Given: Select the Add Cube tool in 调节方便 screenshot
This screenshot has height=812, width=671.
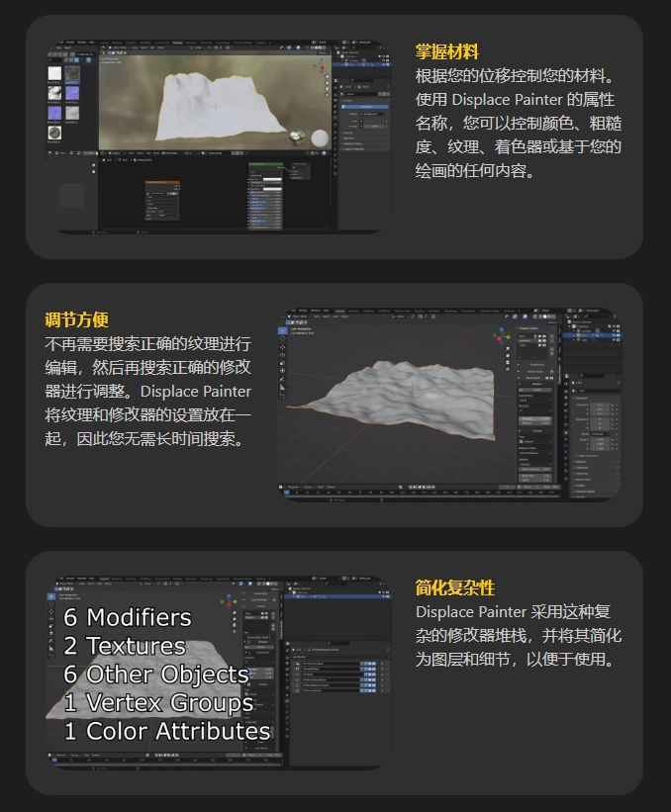Looking at the screenshot, I should pyautogui.click(x=282, y=397).
